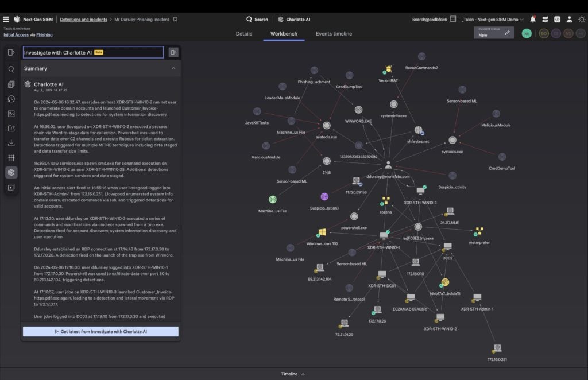Click the BG user avatar

[544, 33]
